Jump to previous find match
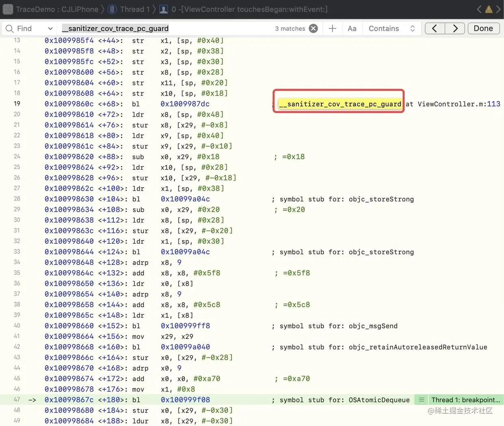This screenshot has width=504, height=426. pyautogui.click(x=435, y=28)
